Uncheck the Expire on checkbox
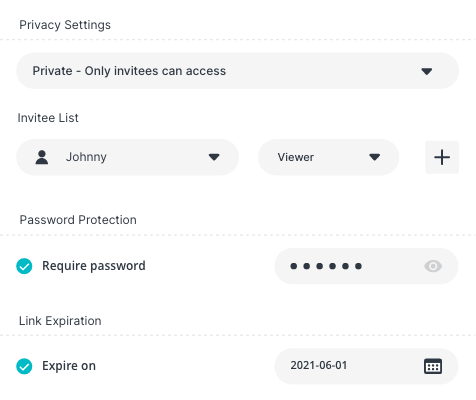Viewport: 476px width, 400px height. pos(24,366)
